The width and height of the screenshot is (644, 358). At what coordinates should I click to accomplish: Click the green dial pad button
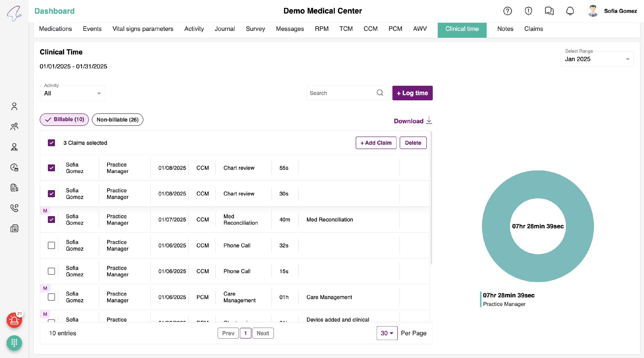click(14, 343)
